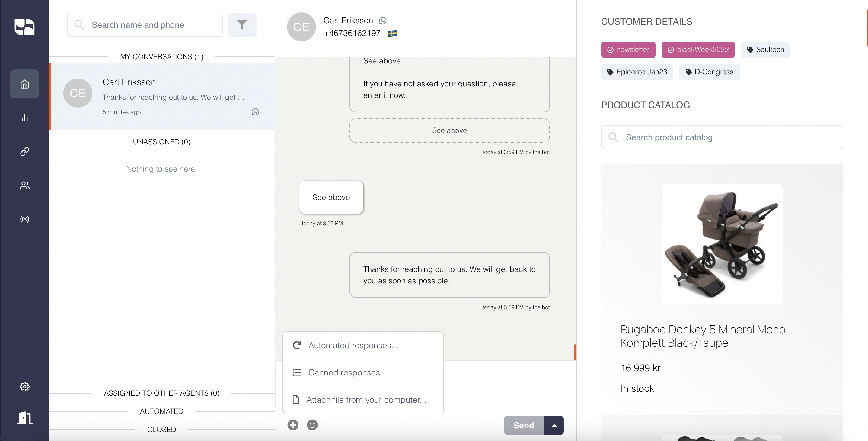
Task: Choose Automated responses menu entry
Action: [353, 345]
